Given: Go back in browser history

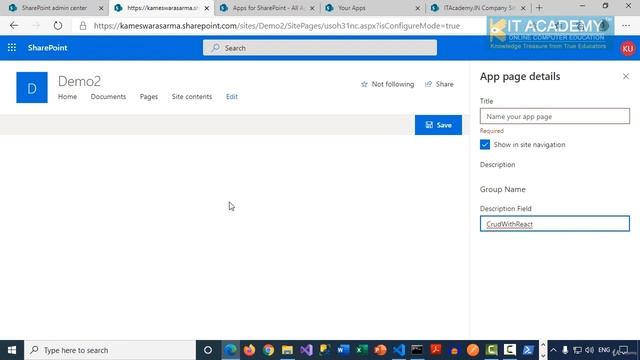Looking at the screenshot, I should [x=14, y=26].
